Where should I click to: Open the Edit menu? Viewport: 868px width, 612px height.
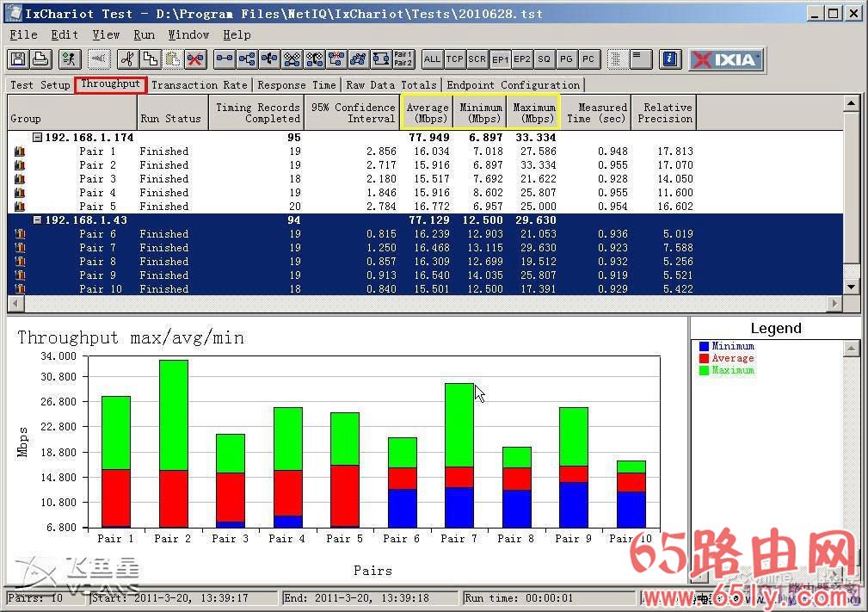click(x=65, y=35)
